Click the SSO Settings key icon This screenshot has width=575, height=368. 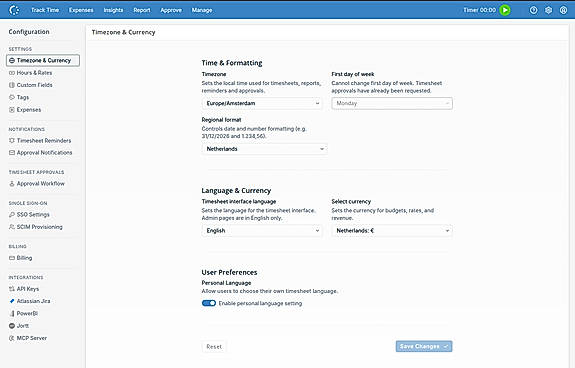point(12,215)
